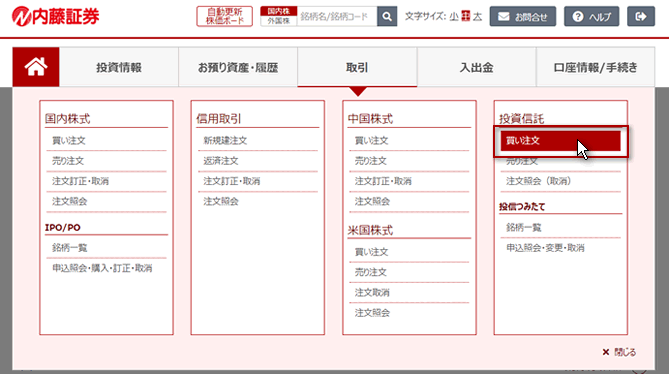The image size is (669, 374).
Task: Select 買い注文 under 投資信託
Action: click(x=561, y=141)
